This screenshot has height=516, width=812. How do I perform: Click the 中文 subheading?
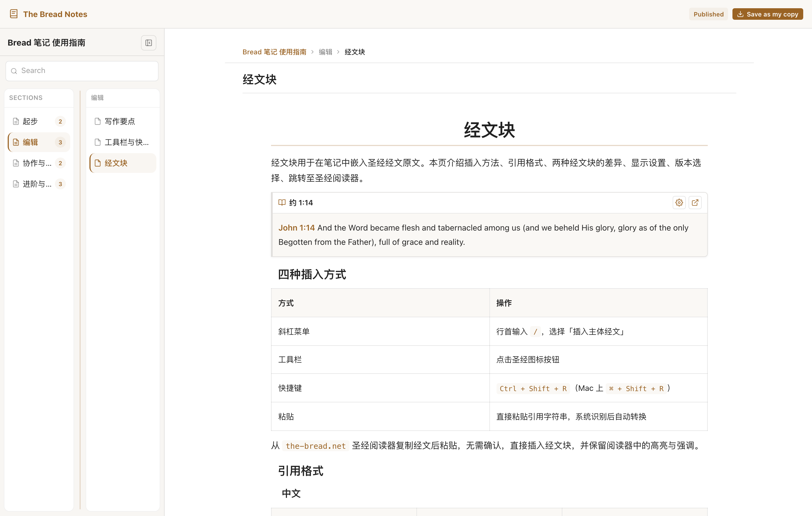291,493
